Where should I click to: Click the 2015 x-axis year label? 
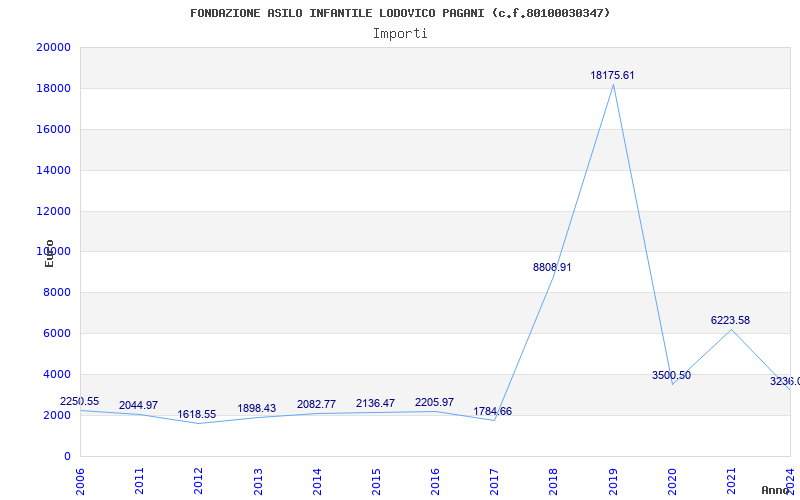[x=376, y=481]
